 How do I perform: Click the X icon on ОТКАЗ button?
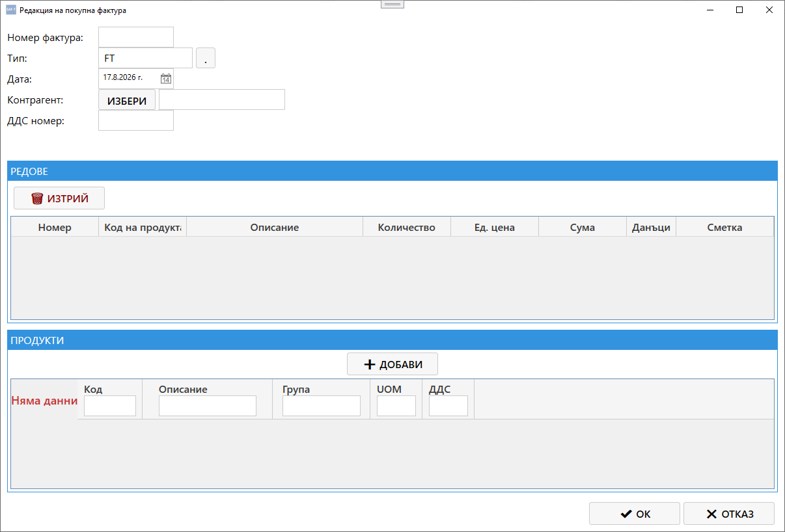coord(711,514)
